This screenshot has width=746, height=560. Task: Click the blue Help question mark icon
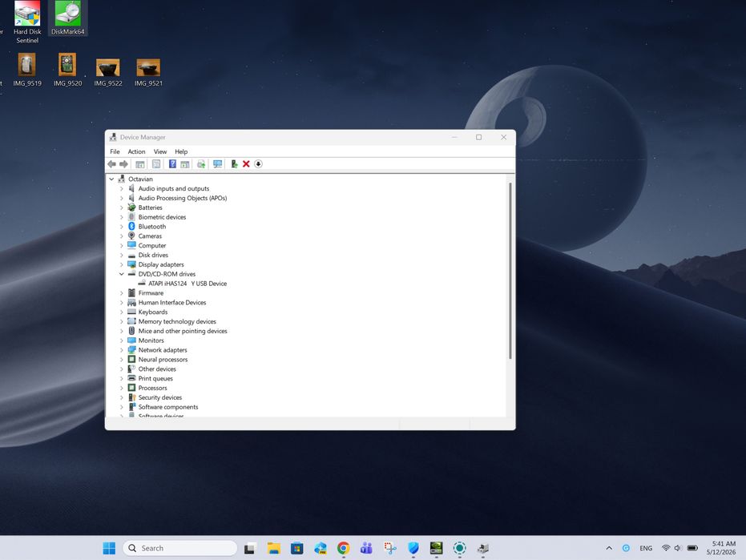pos(172,164)
